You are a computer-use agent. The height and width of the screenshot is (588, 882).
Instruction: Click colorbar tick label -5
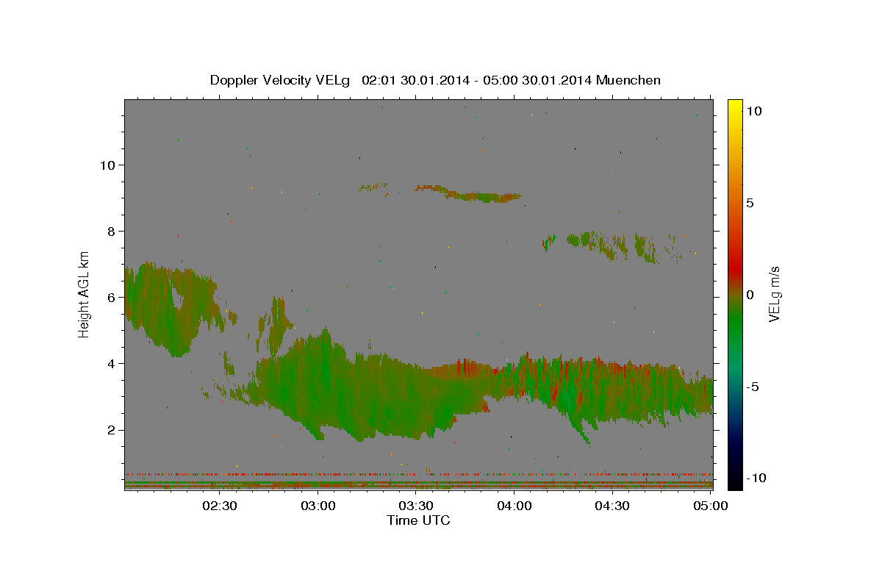(753, 387)
